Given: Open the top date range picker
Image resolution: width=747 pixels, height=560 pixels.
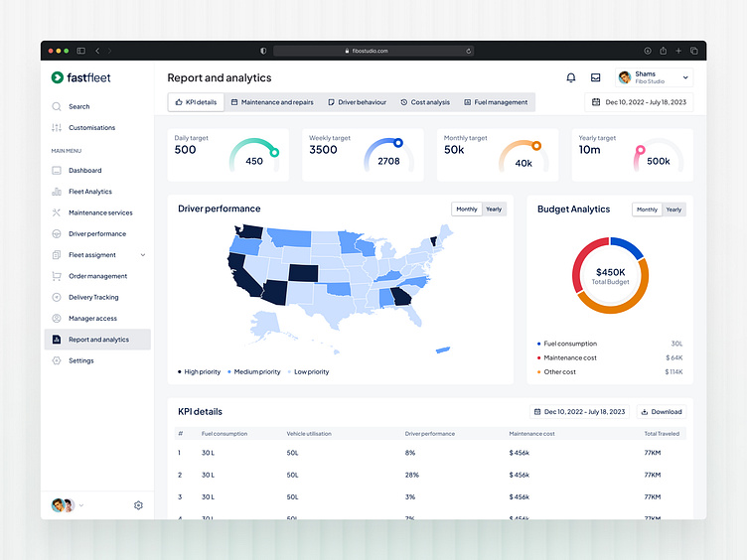Looking at the screenshot, I should pyautogui.click(x=639, y=101).
